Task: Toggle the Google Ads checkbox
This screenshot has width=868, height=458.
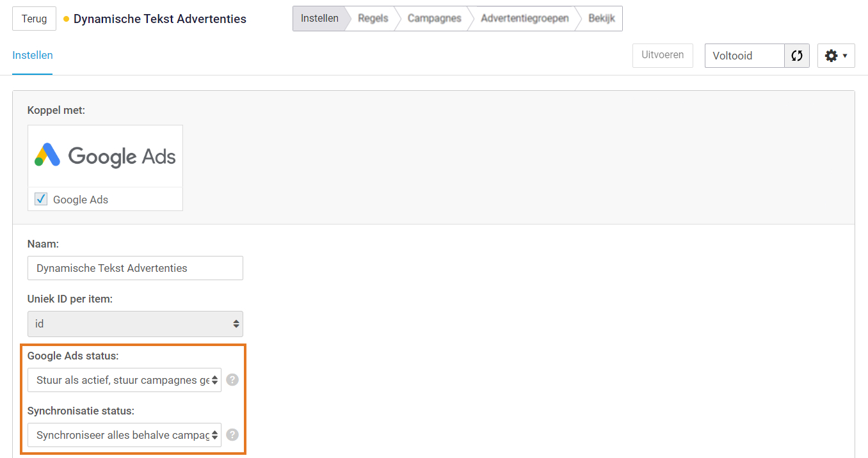Action: pyautogui.click(x=41, y=200)
